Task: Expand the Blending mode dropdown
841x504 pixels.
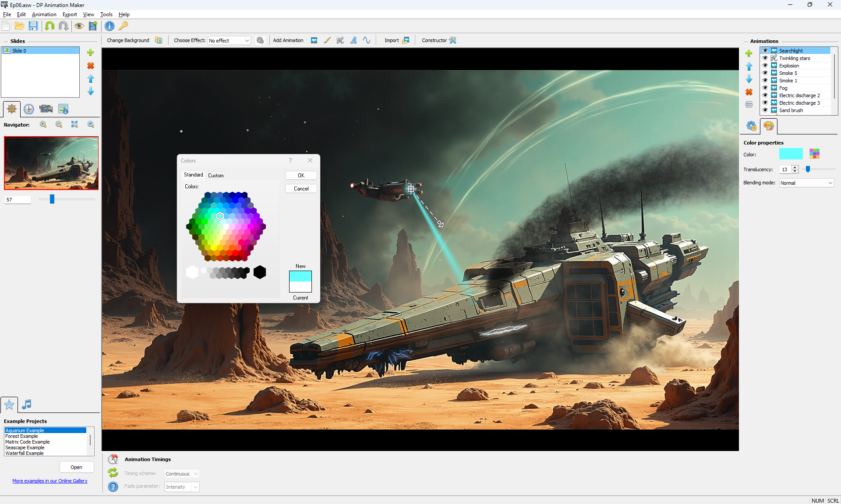Action: pos(806,183)
